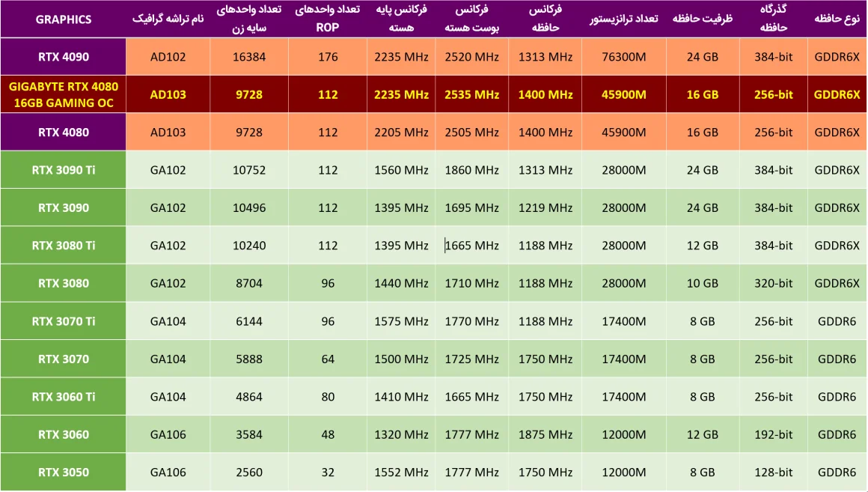Click the 2205 MHz base clock cell
868x492 pixels.
(401, 132)
